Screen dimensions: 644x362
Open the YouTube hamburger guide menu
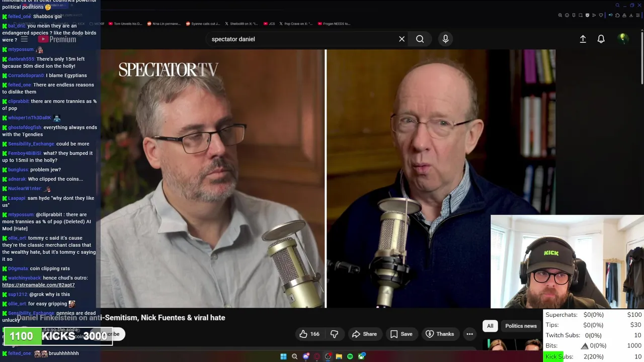pos(24,39)
